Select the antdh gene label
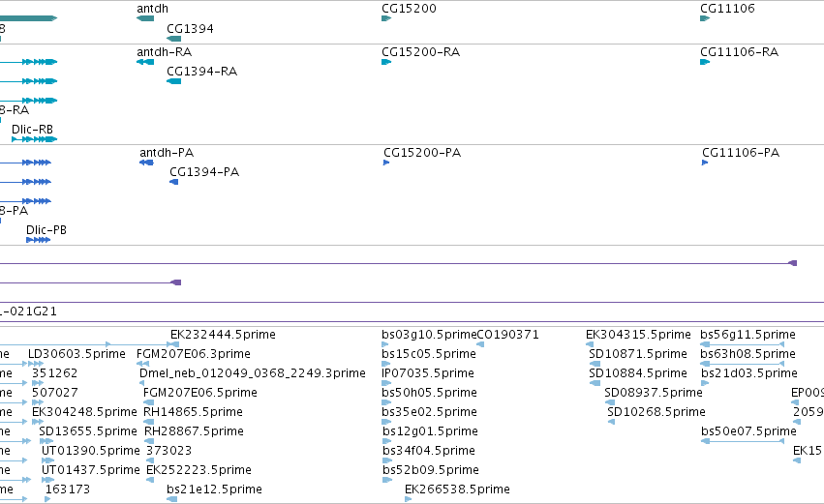Viewport: 824px width, 504px height. pyautogui.click(x=152, y=9)
